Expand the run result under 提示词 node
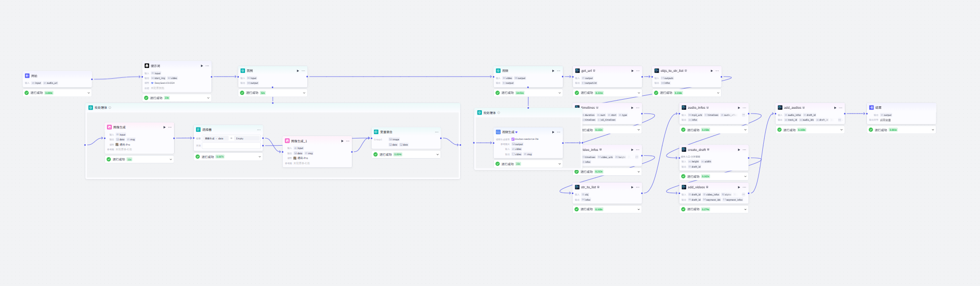This screenshot has height=286, width=980. pyautogui.click(x=208, y=98)
